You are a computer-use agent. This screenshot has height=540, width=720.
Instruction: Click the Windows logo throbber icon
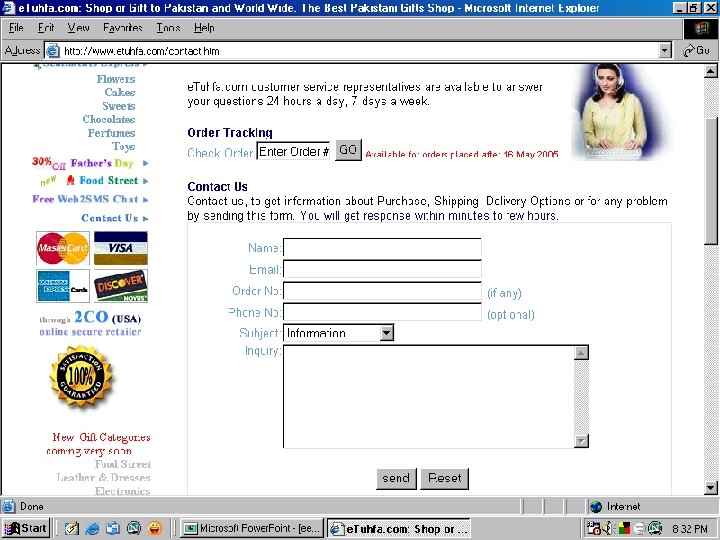tap(701, 28)
